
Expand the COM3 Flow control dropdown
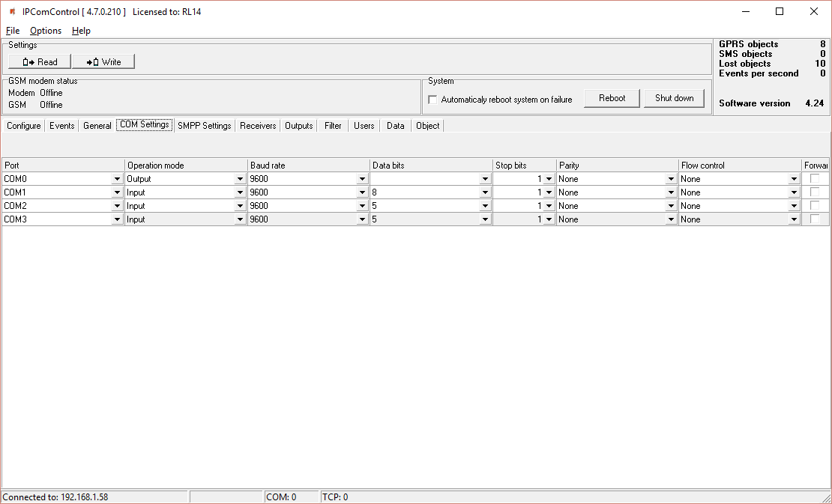tap(794, 219)
